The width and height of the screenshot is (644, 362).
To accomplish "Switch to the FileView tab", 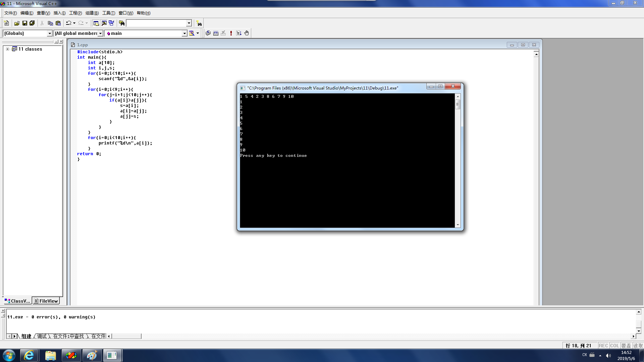I will click(x=46, y=301).
